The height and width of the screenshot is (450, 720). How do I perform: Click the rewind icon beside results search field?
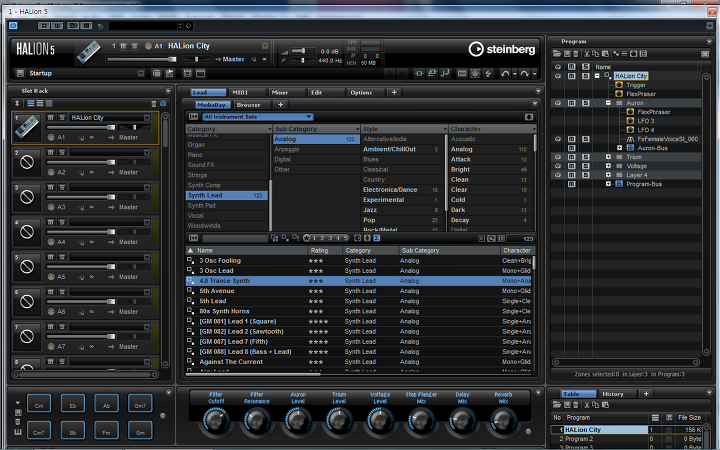[193, 238]
